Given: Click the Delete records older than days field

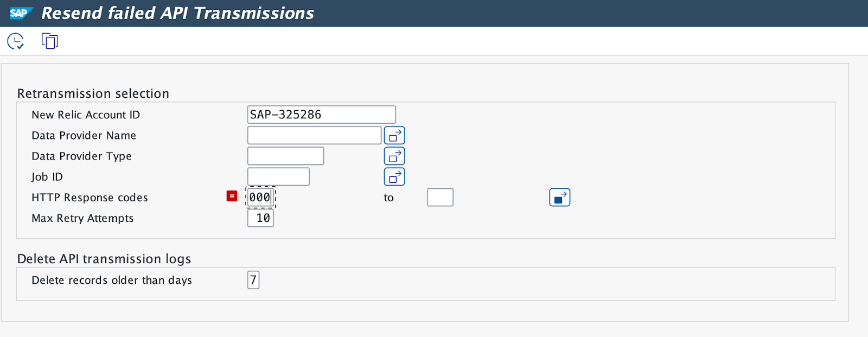Looking at the screenshot, I should 253,280.
